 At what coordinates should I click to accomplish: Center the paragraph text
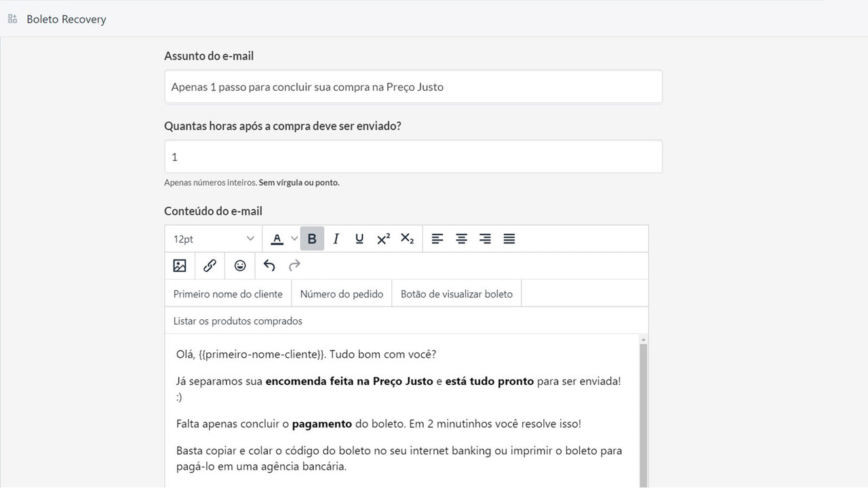tap(461, 239)
